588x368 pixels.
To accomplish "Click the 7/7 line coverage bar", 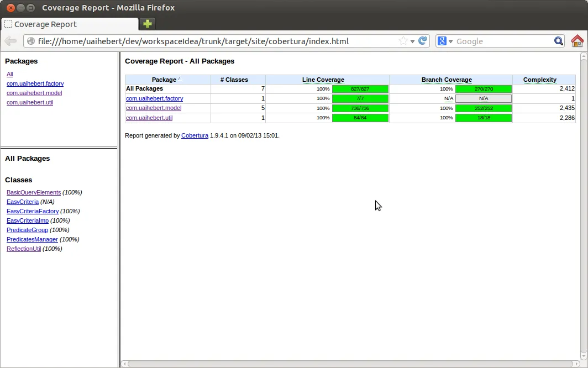I will [360, 98].
